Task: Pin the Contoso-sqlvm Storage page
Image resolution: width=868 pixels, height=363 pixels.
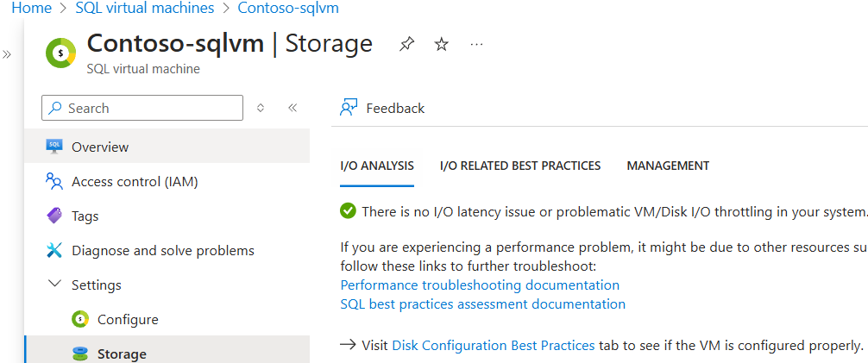Action: pos(406,45)
